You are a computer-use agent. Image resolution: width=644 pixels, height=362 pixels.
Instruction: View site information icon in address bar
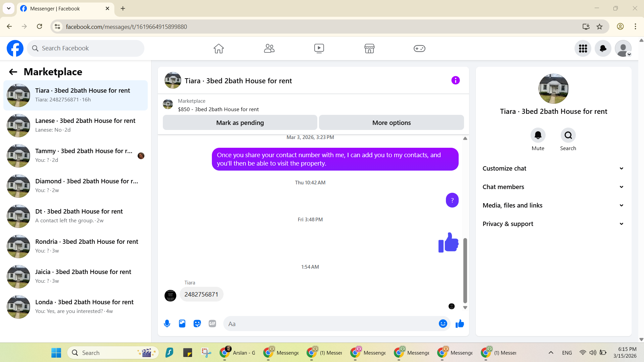[57, 27]
